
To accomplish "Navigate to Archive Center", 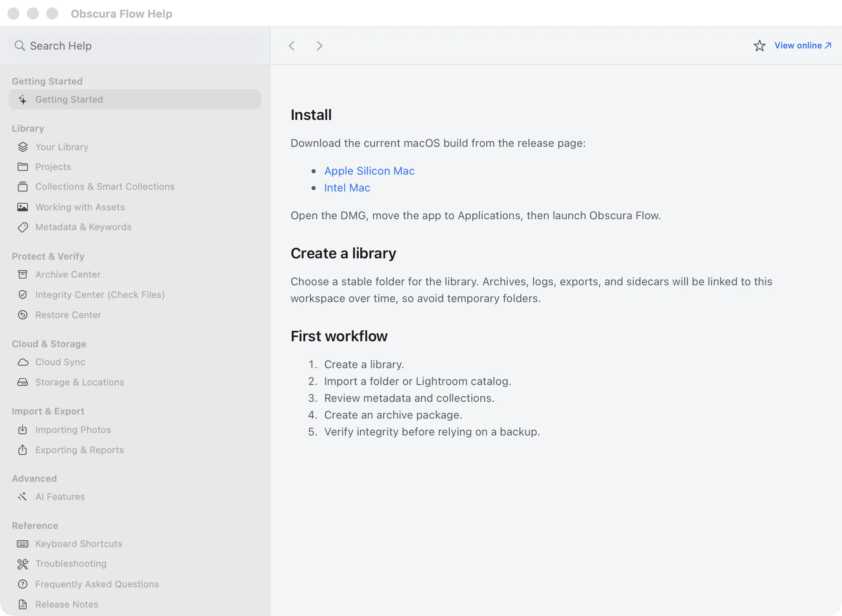I will (x=135, y=274).
